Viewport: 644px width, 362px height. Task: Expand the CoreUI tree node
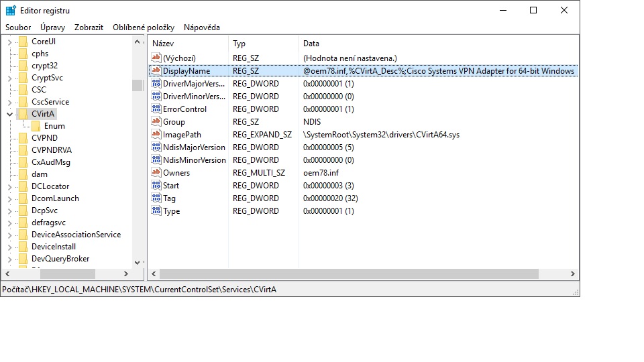(x=9, y=42)
